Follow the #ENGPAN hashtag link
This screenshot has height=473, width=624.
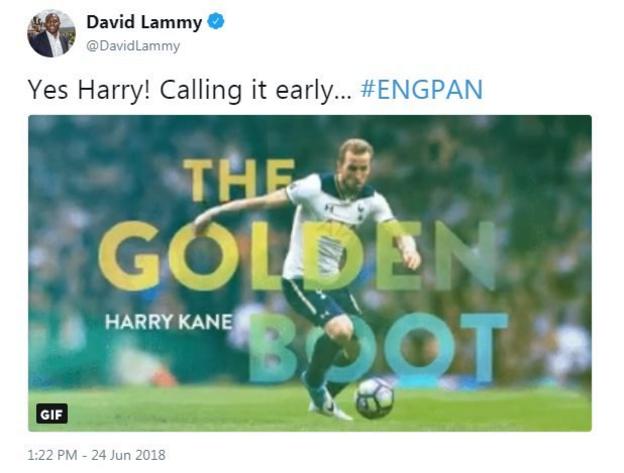(422, 90)
